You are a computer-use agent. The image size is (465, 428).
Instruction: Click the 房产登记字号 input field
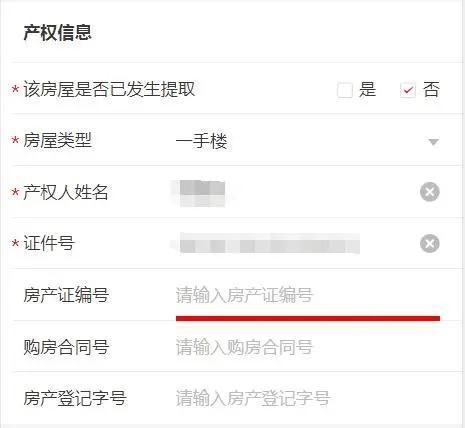(308, 398)
